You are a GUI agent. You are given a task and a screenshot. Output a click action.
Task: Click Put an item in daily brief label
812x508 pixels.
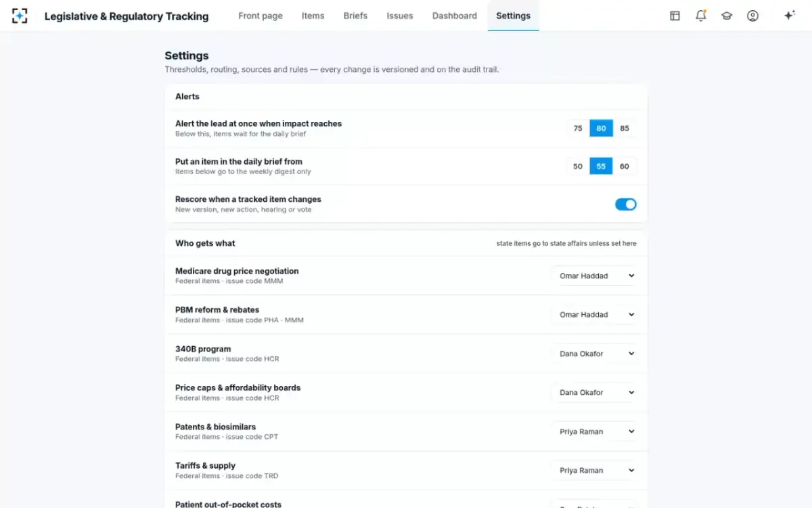pos(239,161)
